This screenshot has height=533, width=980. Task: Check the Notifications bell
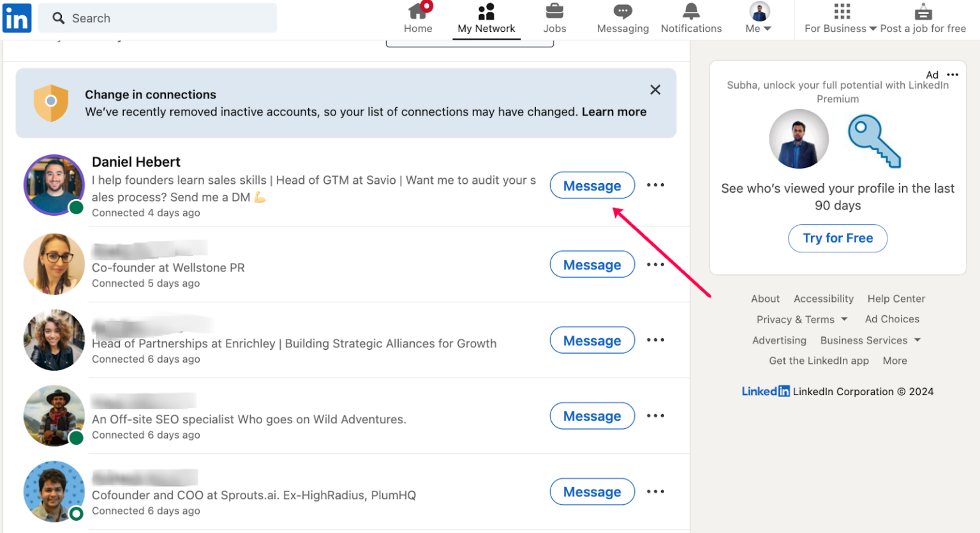(x=691, y=18)
